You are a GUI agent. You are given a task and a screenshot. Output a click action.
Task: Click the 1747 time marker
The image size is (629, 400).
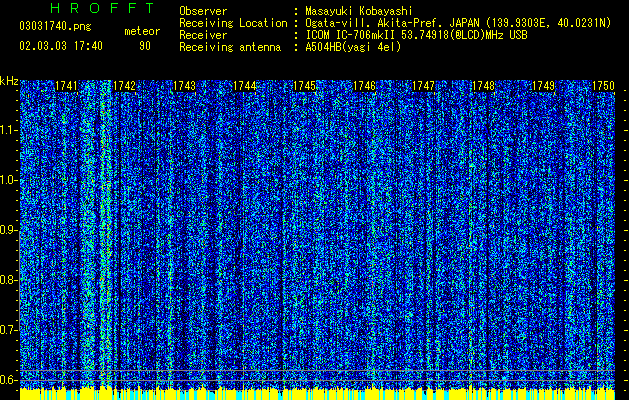click(424, 86)
